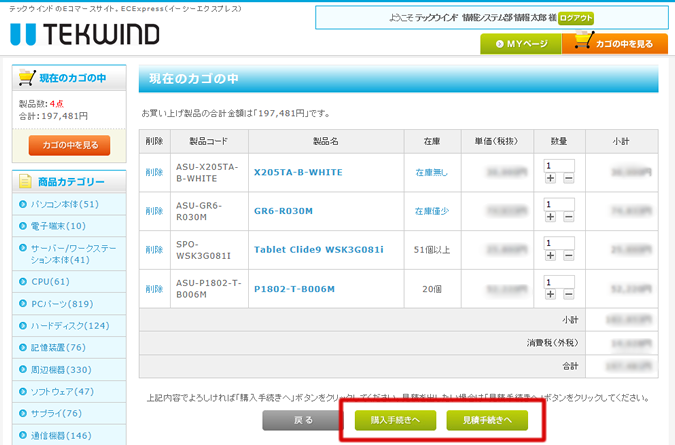Image resolution: width=675 pixels, height=445 pixels.
Task: Open パソコン本体(51) category
Action: click(65, 204)
